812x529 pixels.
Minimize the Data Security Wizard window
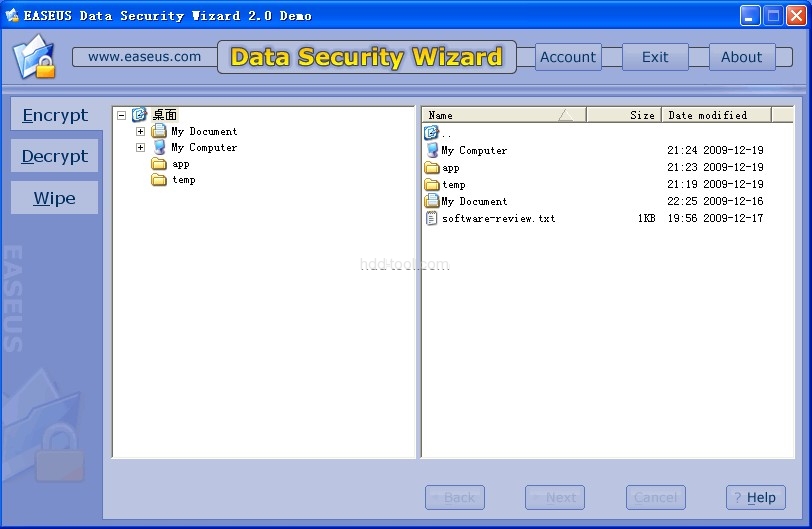(x=749, y=16)
